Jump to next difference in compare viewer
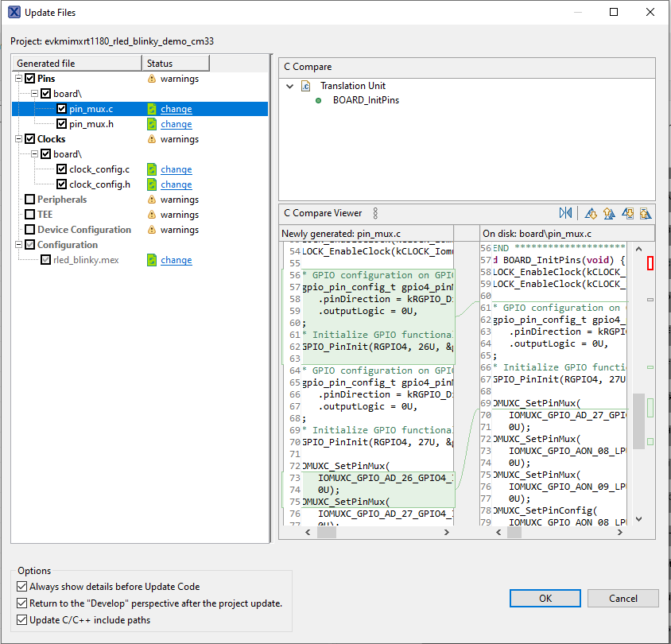 click(x=591, y=213)
